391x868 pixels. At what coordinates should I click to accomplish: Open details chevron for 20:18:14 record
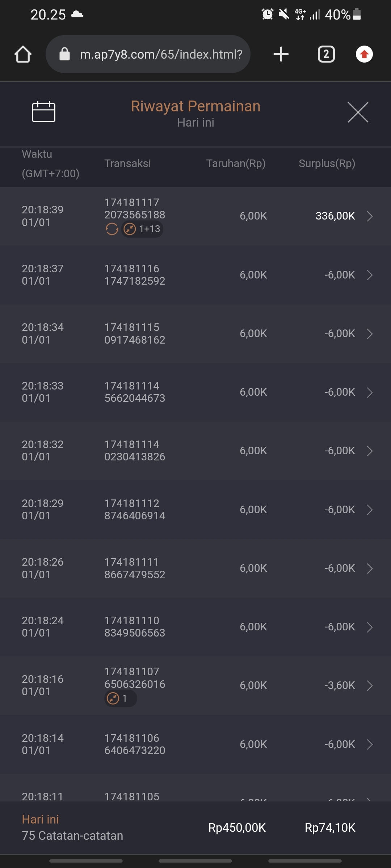(x=370, y=744)
